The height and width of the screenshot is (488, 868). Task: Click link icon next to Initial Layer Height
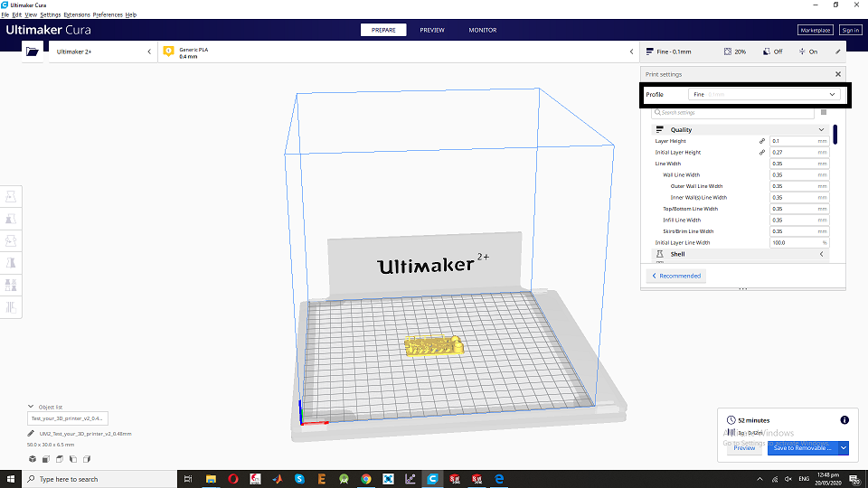761,152
